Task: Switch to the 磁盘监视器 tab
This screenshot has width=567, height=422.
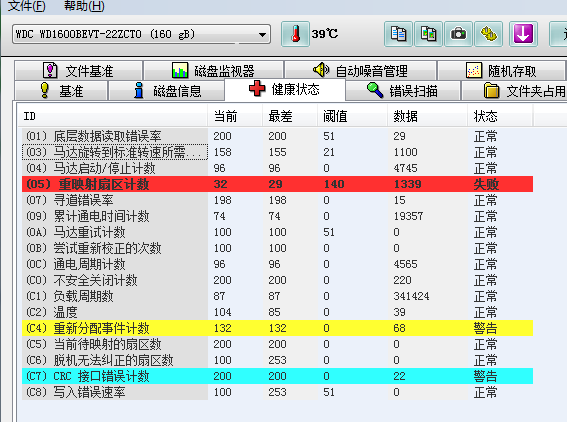Action: pyautogui.click(x=213, y=71)
